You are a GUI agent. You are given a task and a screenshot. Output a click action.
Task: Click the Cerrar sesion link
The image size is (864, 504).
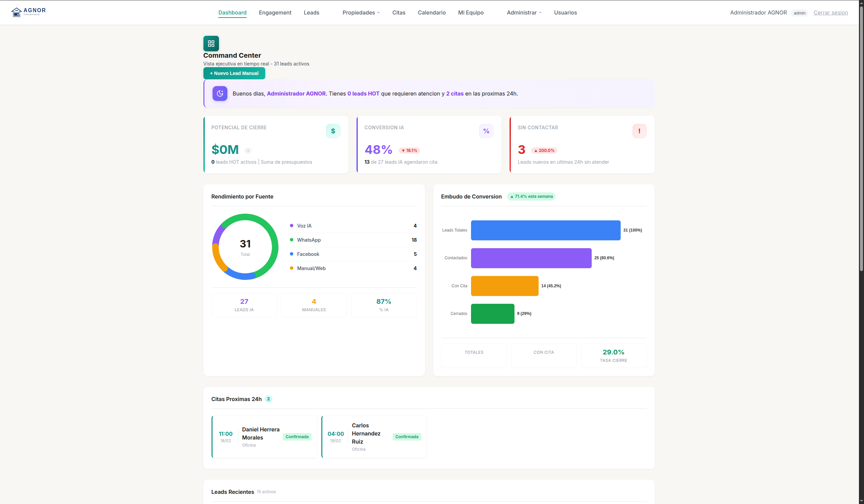click(x=831, y=13)
